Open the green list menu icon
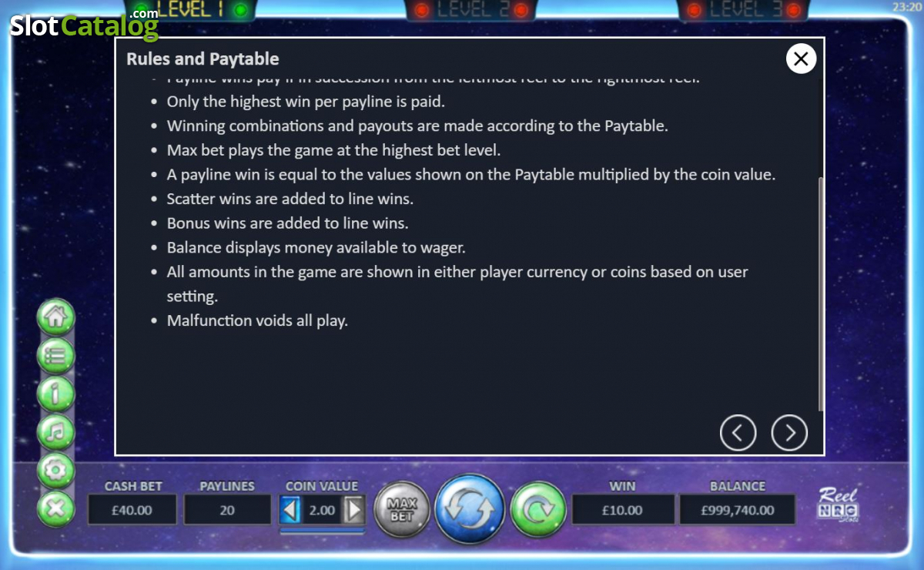This screenshot has width=924, height=570. point(56,356)
